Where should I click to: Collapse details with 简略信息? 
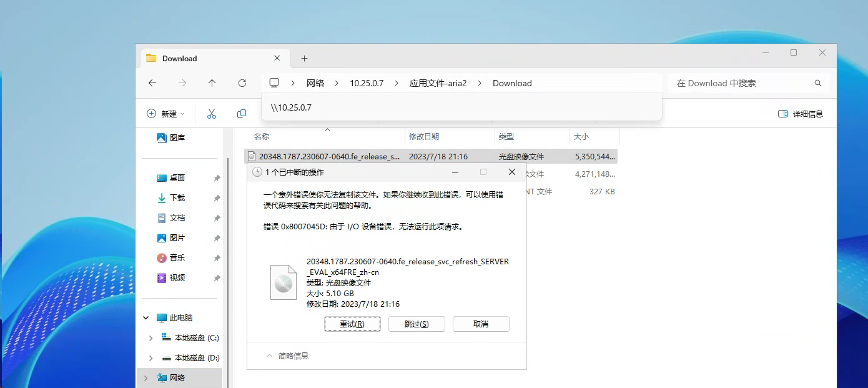(287, 356)
